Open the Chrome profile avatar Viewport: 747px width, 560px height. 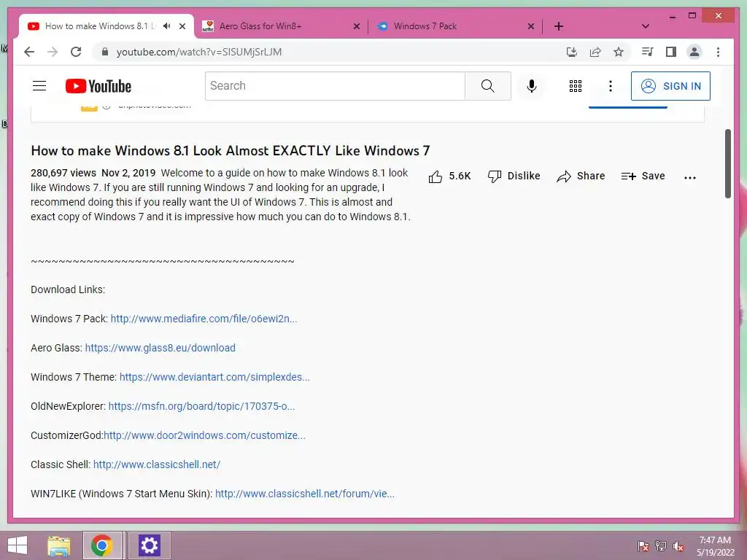pos(694,52)
